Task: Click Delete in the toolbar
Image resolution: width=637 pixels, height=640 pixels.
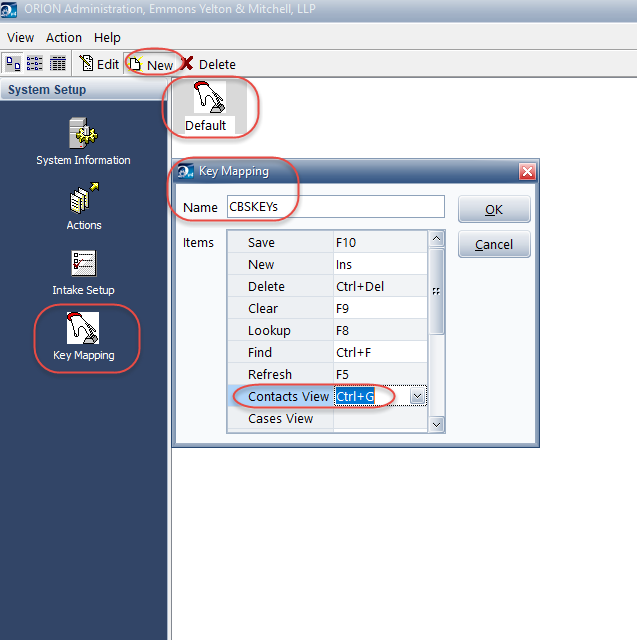Action: [208, 64]
